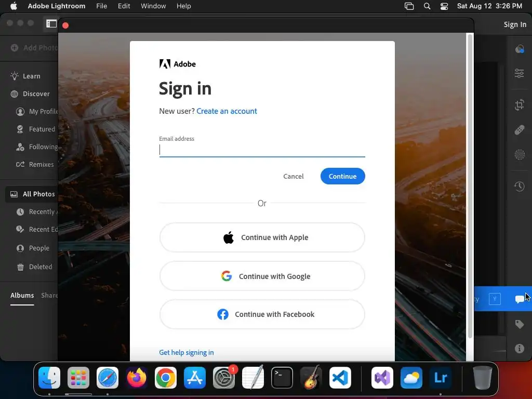
Task: Click Add Photos button
Action: [x=34, y=48]
